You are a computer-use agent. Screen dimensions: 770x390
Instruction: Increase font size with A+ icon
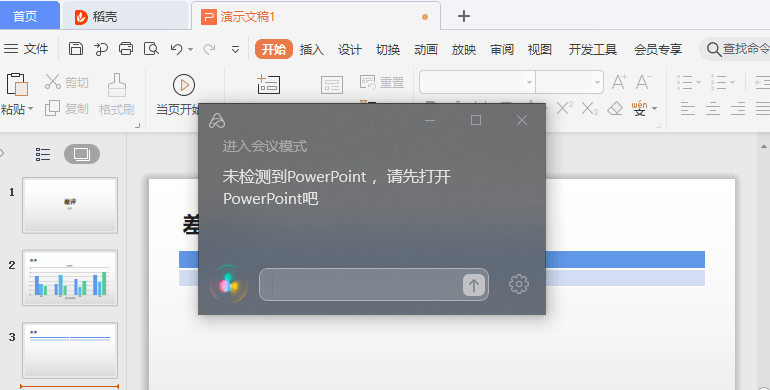pyautogui.click(x=619, y=82)
